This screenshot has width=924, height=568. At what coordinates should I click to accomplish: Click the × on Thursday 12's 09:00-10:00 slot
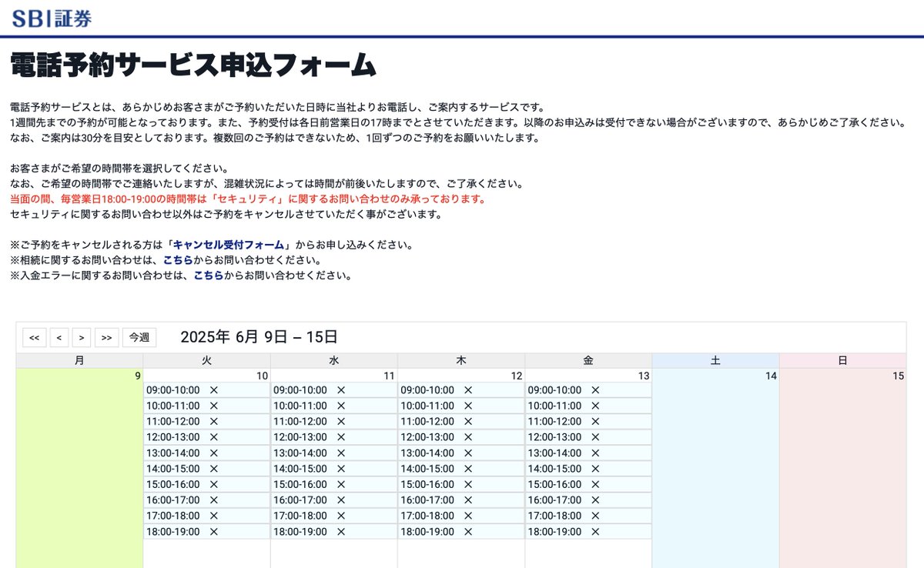(x=468, y=390)
